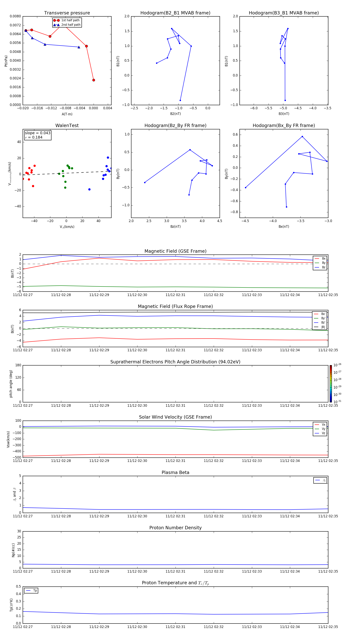Click the 'Vx' legend entry in velocity plot
The height and width of the screenshot is (644, 351).
pos(320,424)
